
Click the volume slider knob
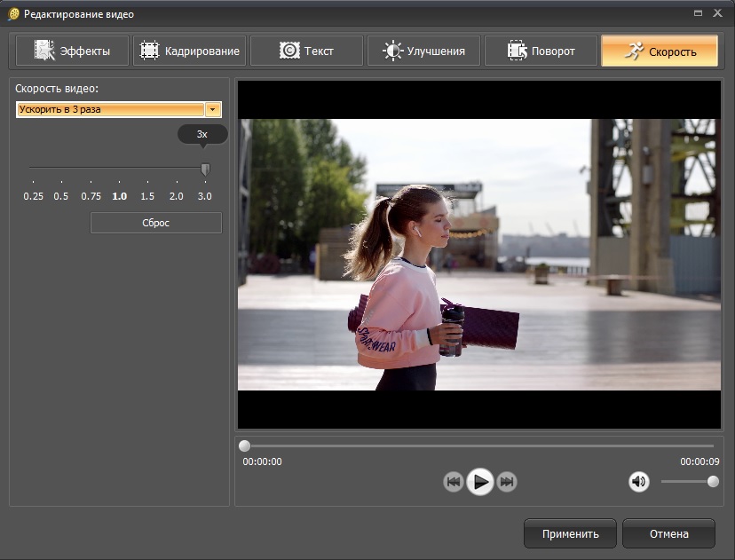(x=713, y=482)
